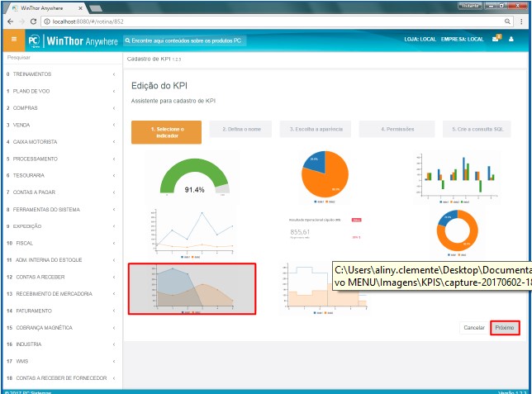
Task: Click the browser forward arrow
Action: 22,21
